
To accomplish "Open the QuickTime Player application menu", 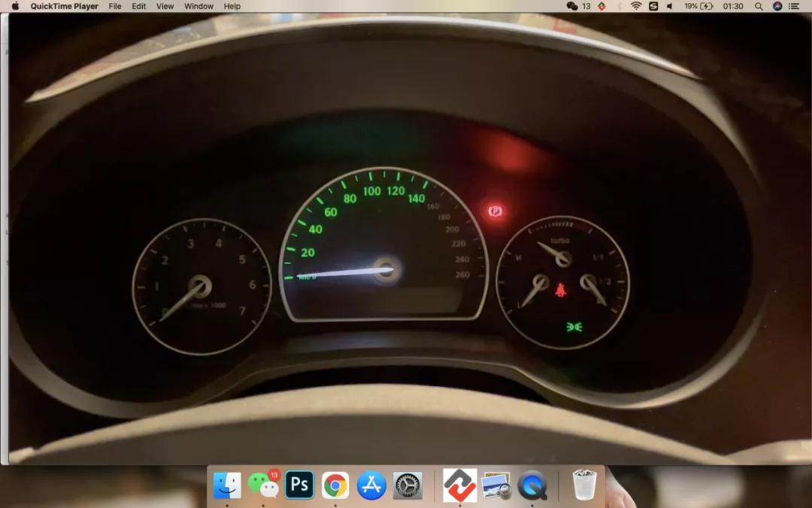I will coord(64,6).
